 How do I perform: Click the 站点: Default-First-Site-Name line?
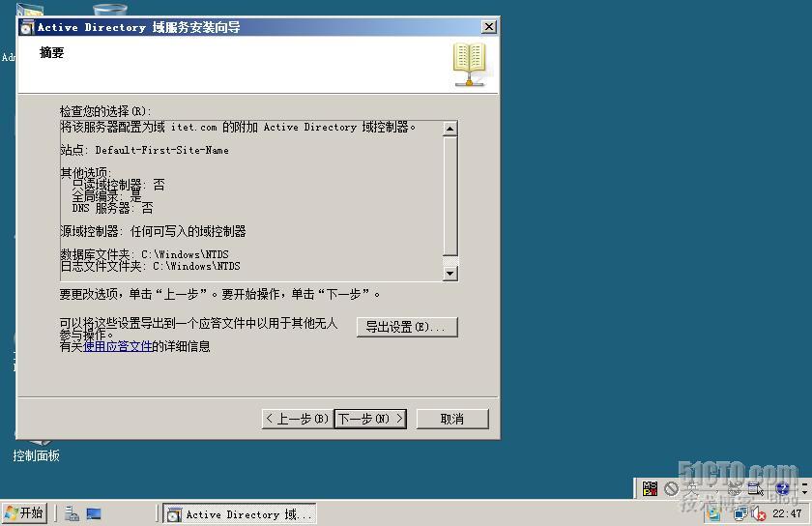(x=144, y=150)
